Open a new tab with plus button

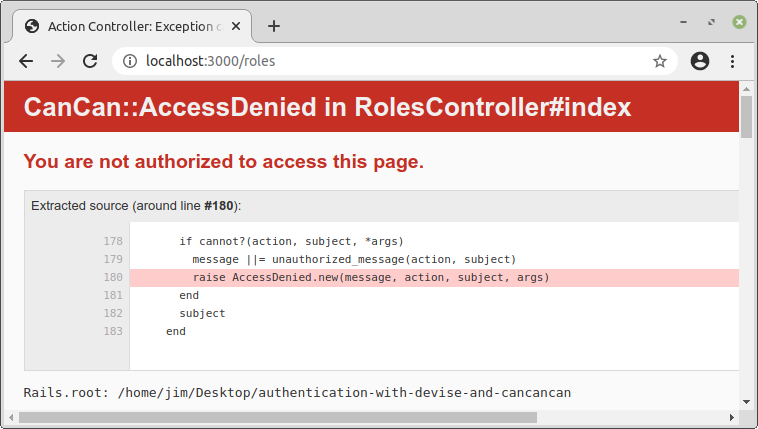[274, 26]
